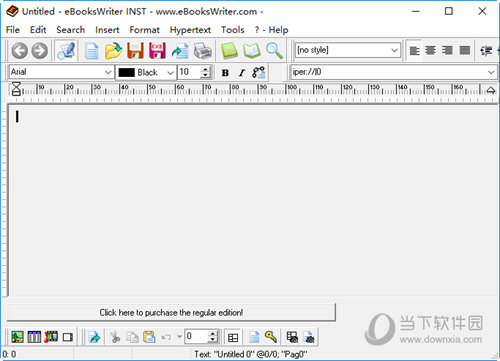Justify the text fully
500x361 pixels.
(465, 51)
